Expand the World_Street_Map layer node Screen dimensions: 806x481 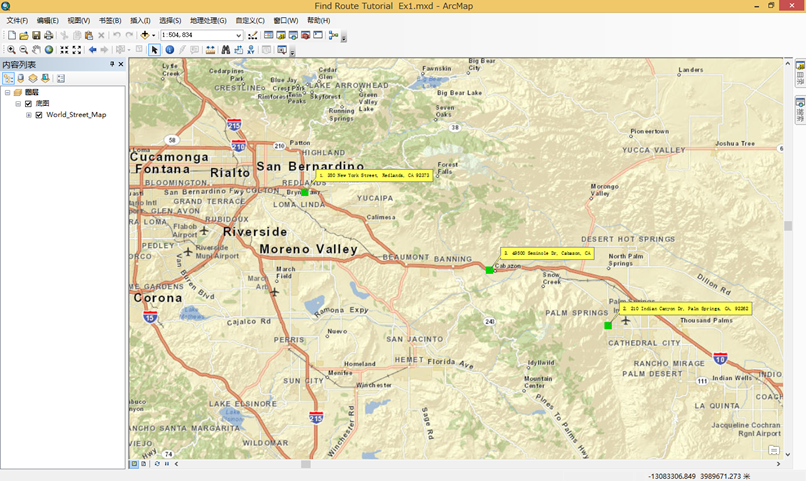pos(29,115)
